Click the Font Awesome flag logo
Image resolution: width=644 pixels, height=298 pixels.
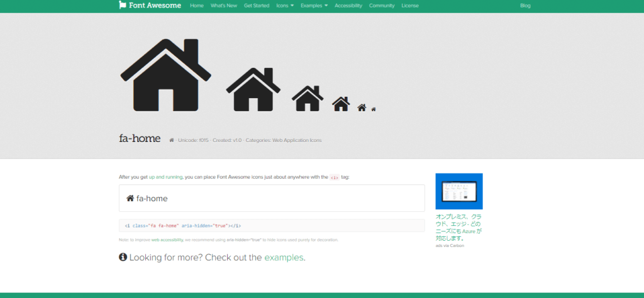point(123,5)
